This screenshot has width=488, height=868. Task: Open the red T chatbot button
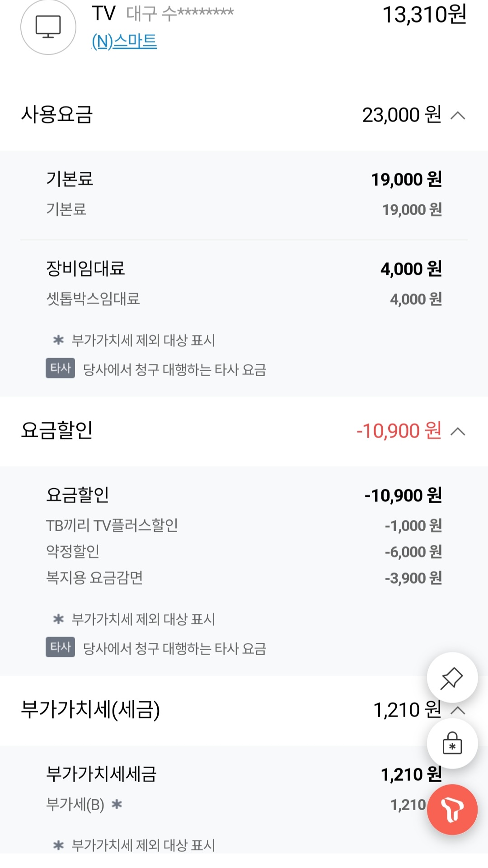[452, 809]
